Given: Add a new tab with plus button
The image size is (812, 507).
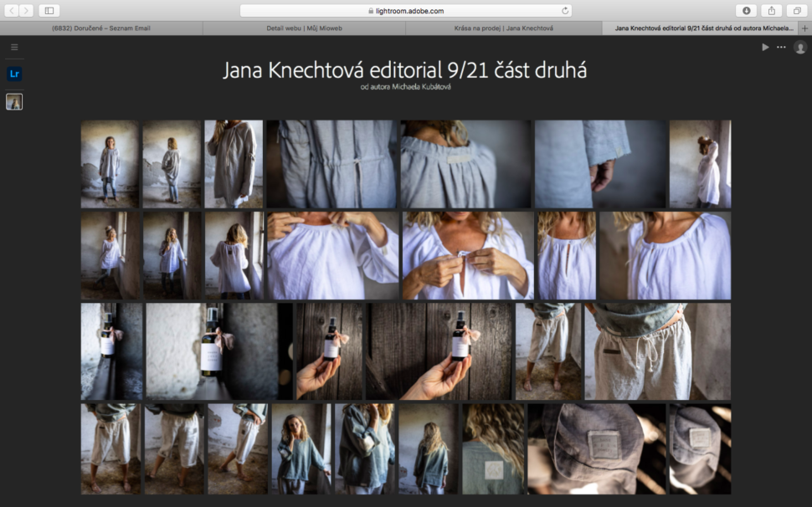Looking at the screenshot, I should pyautogui.click(x=804, y=28).
